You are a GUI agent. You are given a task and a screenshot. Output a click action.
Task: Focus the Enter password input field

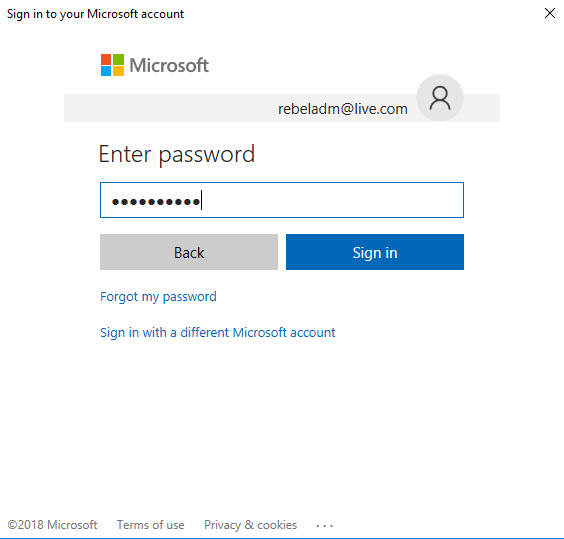(x=282, y=200)
